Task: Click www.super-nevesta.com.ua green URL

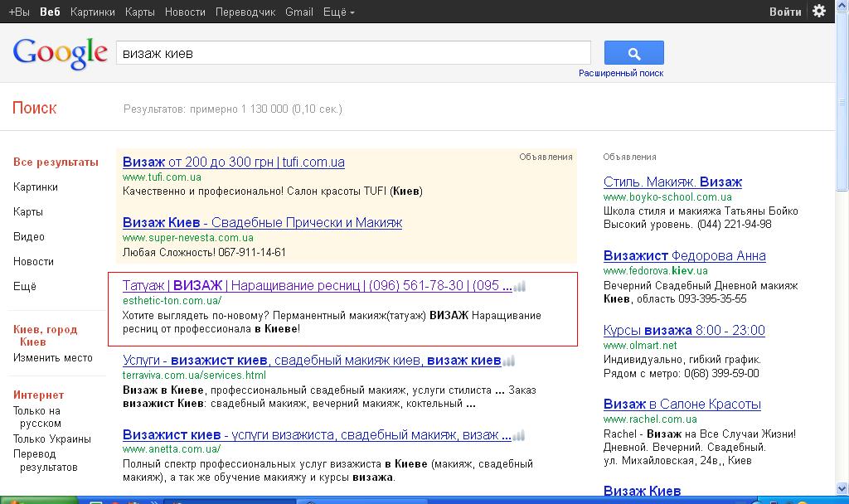Action: tap(188, 238)
